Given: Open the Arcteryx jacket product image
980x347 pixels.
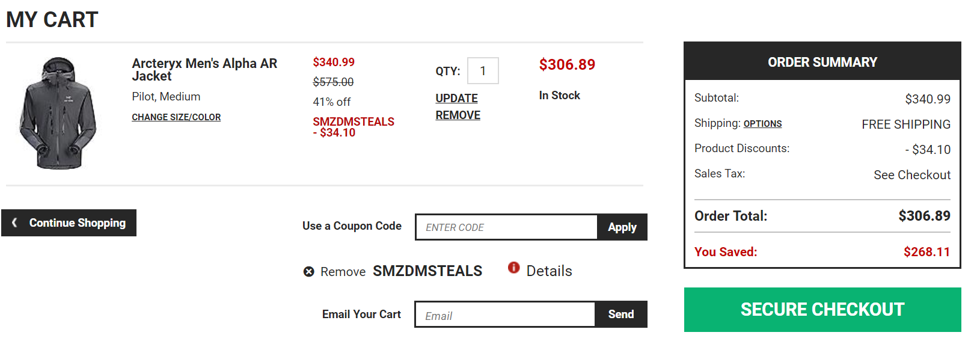Looking at the screenshot, I should (58, 113).
